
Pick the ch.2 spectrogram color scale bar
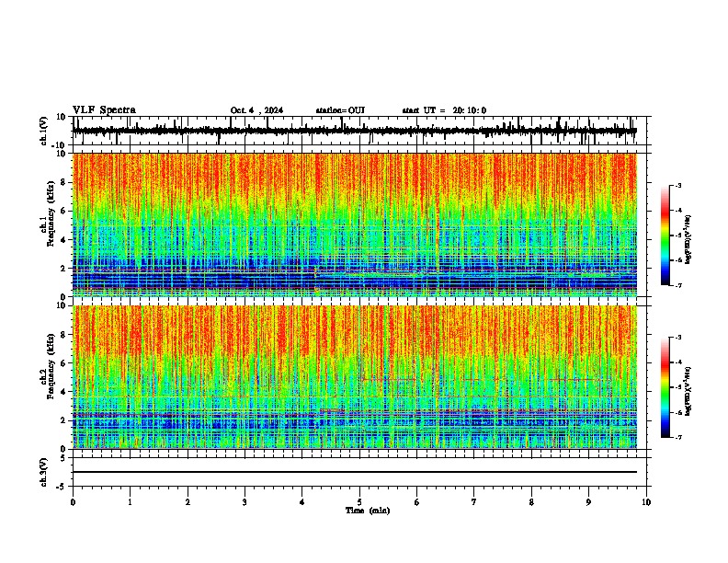tap(665, 387)
